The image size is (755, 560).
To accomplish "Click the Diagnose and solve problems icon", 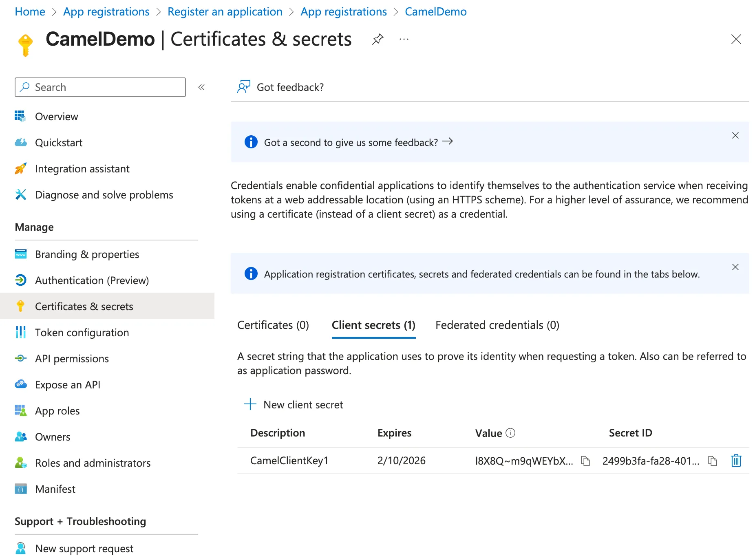I will pyautogui.click(x=20, y=194).
